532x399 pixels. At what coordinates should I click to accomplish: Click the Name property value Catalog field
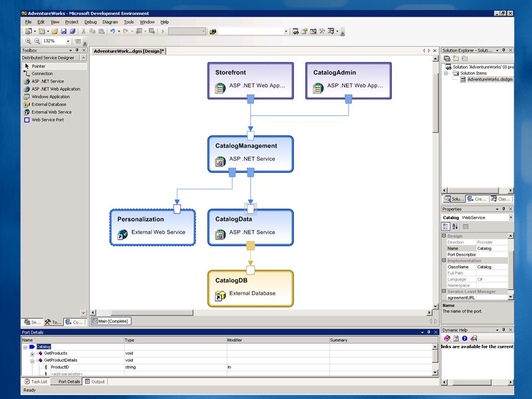tap(492, 248)
